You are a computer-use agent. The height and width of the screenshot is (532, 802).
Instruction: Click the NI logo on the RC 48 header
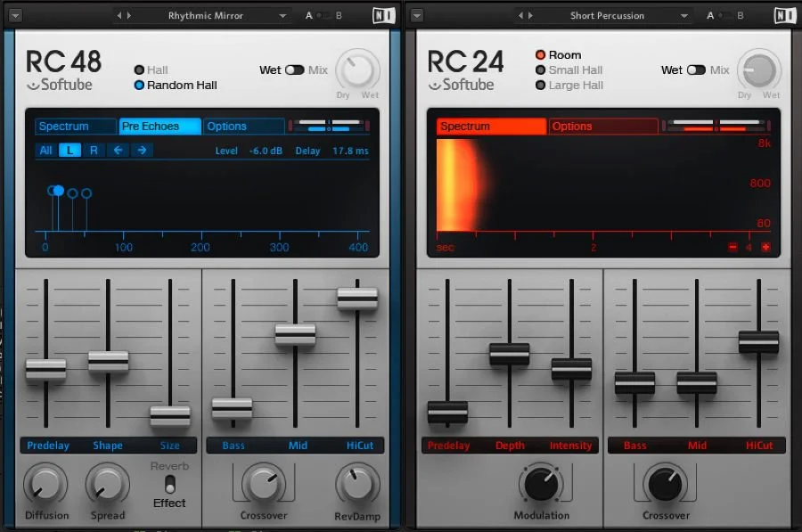tap(383, 14)
